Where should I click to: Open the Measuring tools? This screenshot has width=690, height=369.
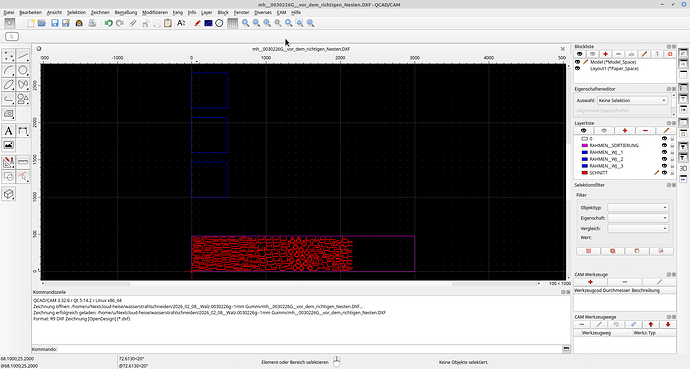coord(23,162)
